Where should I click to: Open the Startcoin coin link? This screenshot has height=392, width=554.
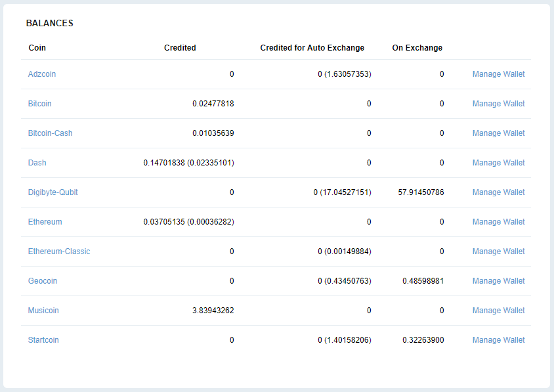click(43, 340)
